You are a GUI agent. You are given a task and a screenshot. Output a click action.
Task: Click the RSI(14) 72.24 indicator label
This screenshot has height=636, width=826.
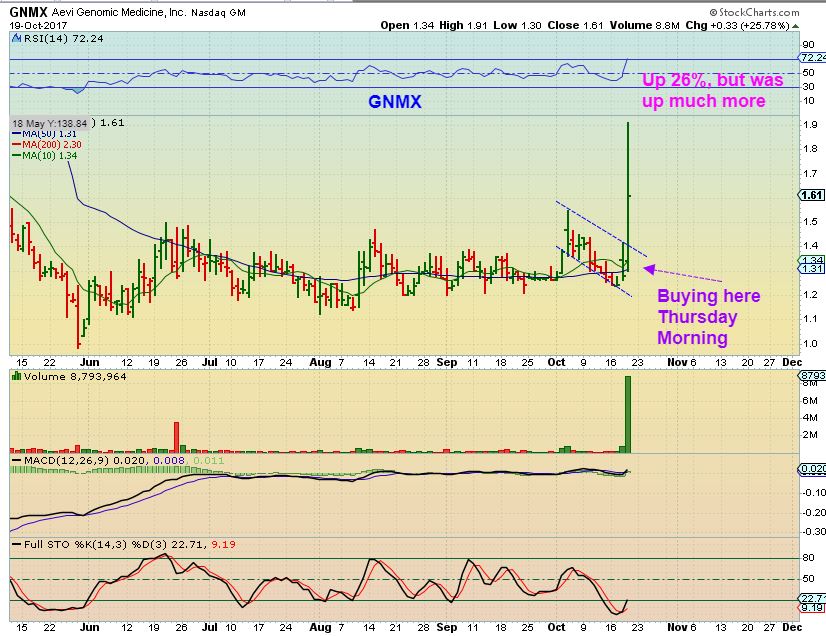pyautogui.click(x=63, y=38)
